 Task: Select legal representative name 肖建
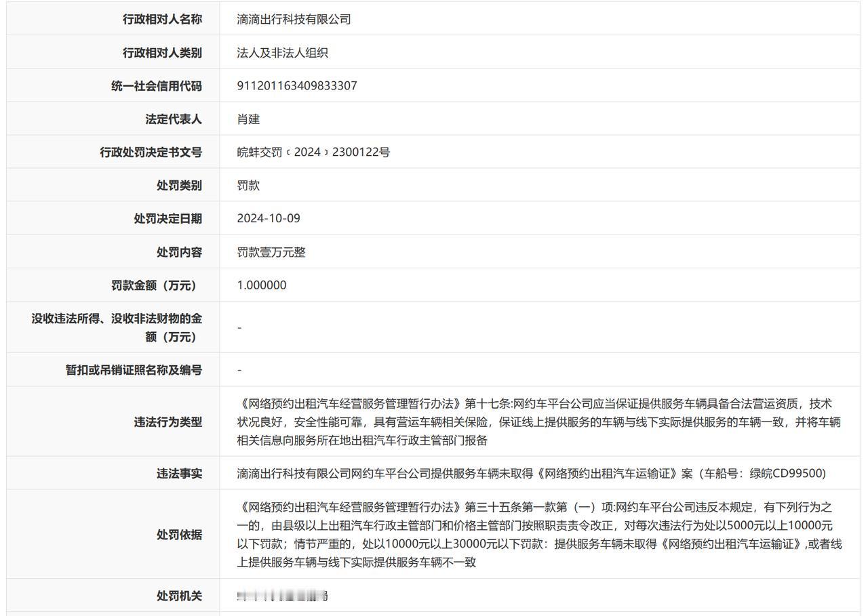click(x=248, y=119)
